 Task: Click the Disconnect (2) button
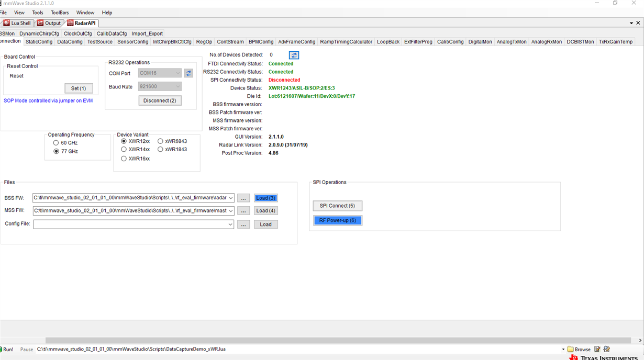pos(160,100)
